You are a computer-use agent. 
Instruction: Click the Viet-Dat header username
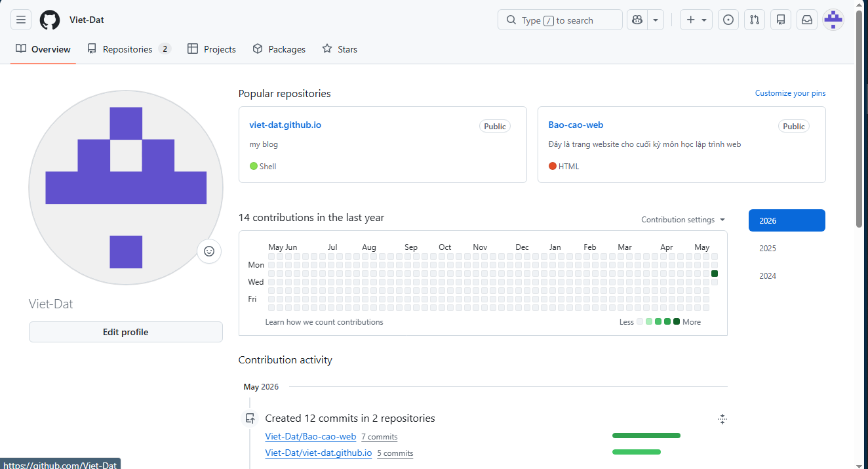87,20
